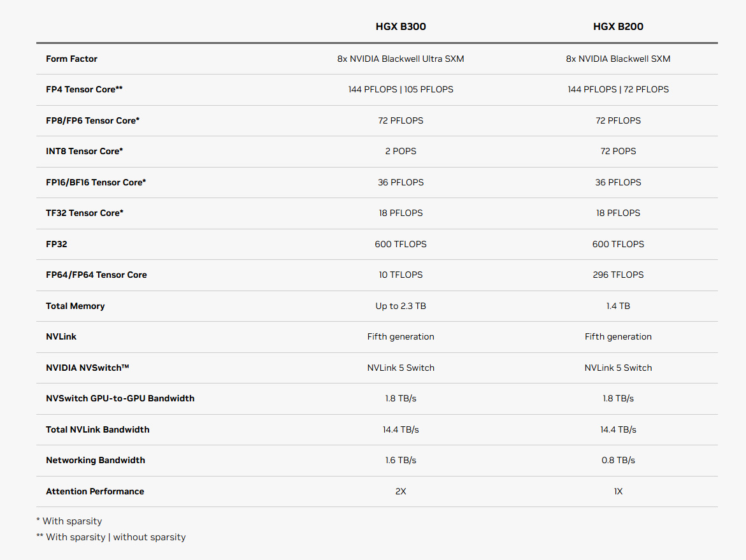
Task: Click the FP4 Tensor Core** row label
Action: [84, 89]
